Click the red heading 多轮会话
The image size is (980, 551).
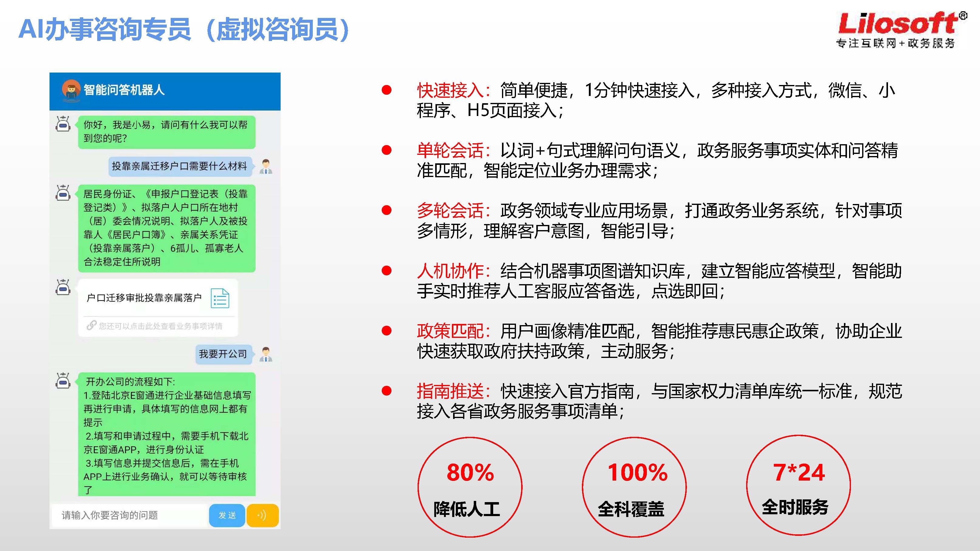450,211
